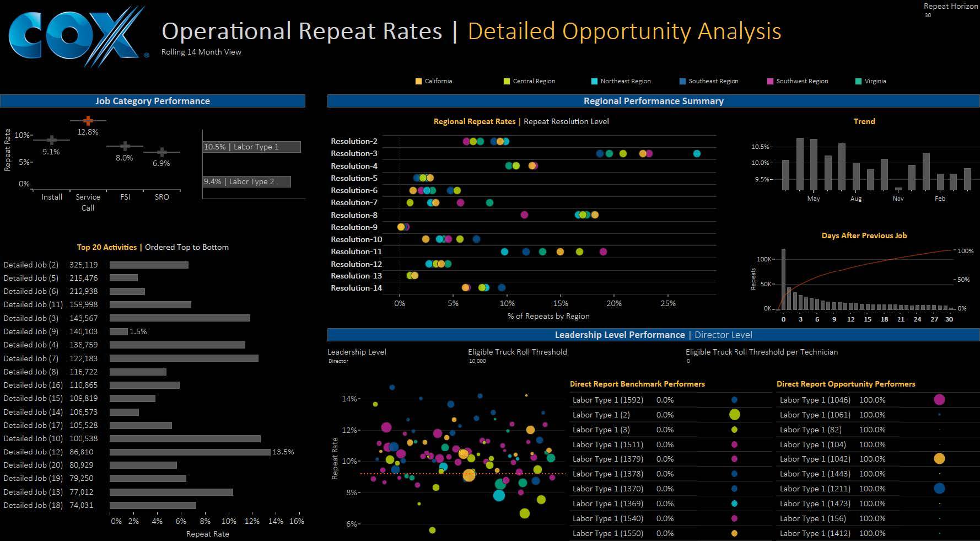Select the FSI cross marker at 8.0%
Screen dimensions: 980x541
[125, 146]
